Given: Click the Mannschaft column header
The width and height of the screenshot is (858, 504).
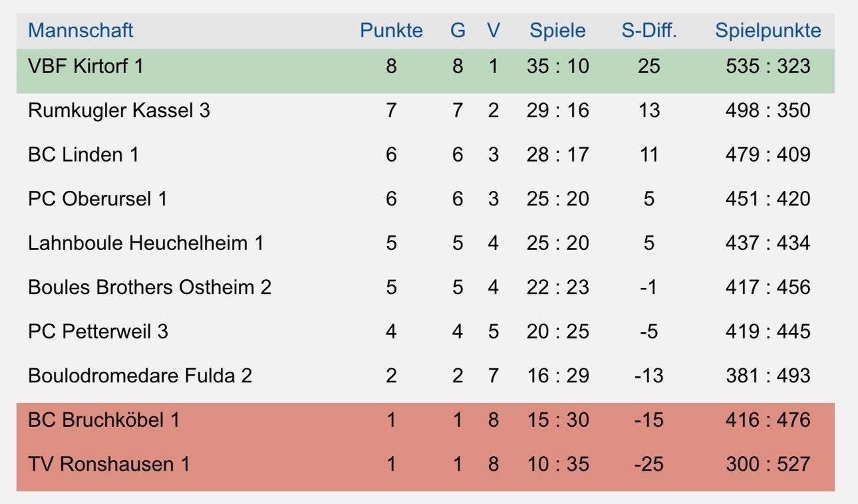Looking at the screenshot, I should coord(80,31).
